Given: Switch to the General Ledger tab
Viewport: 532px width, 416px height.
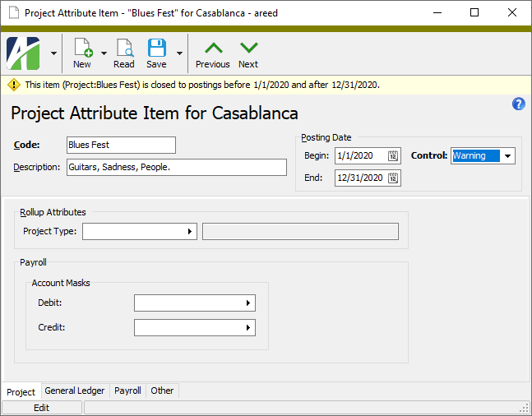Looking at the screenshot, I should 75,391.
